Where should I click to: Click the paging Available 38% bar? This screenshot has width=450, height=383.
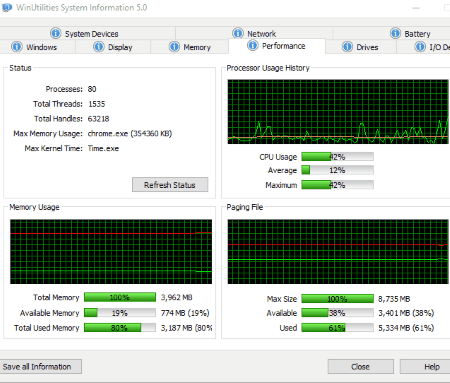[337, 313]
